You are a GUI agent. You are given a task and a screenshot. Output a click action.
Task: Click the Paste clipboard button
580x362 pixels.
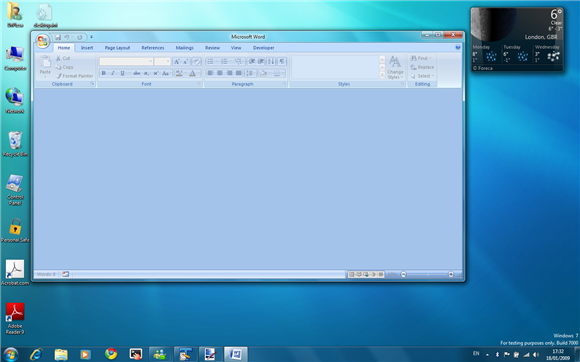(x=45, y=66)
